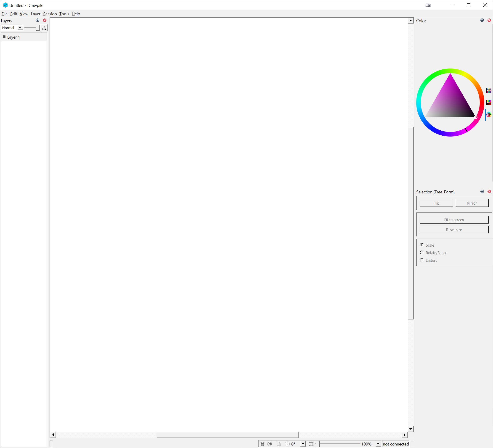This screenshot has height=448, width=493.
Task: Select the Distort radio button
Action: coord(421,260)
